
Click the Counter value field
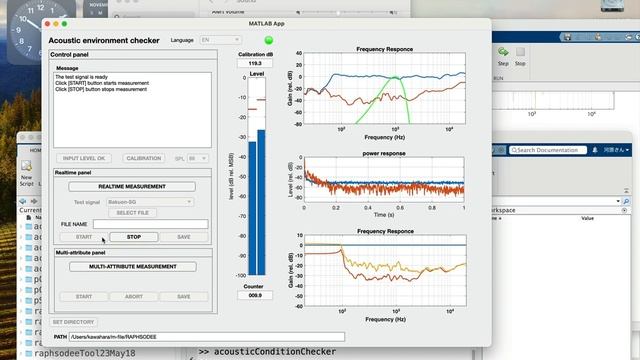click(255, 295)
